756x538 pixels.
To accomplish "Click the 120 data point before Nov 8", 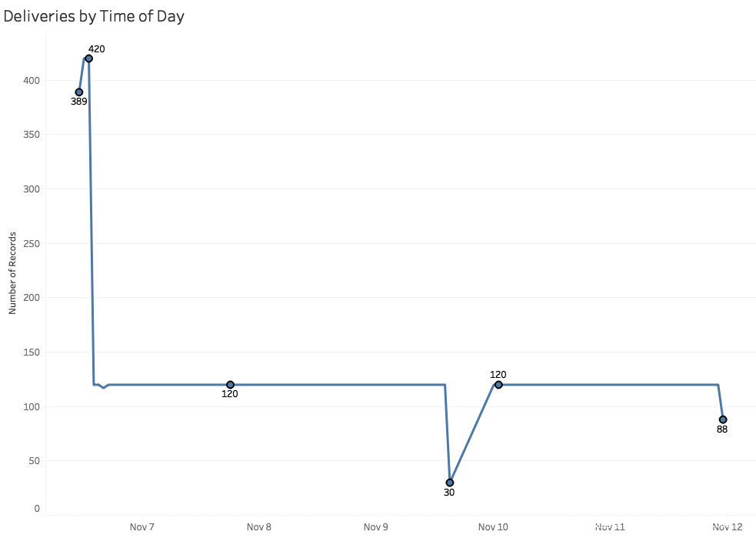I will pyautogui.click(x=230, y=385).
